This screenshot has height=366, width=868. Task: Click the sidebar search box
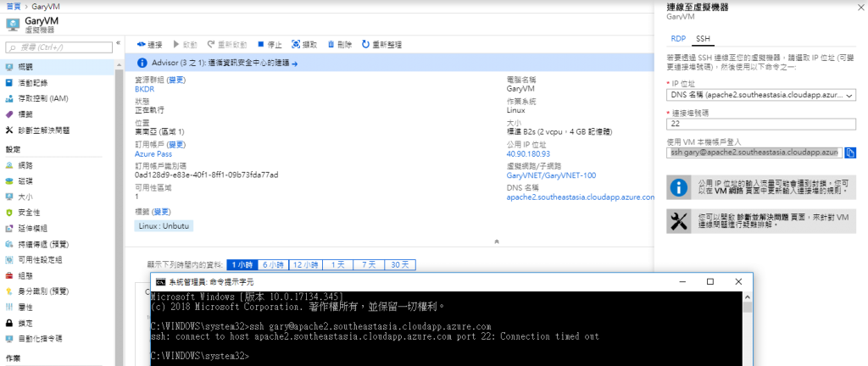point(58,47)
